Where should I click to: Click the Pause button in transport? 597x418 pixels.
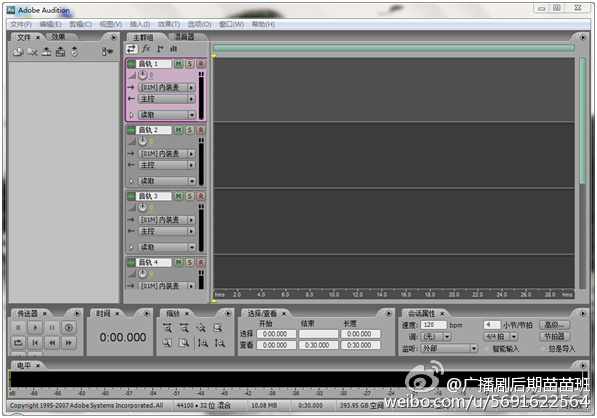click(52, 328)
